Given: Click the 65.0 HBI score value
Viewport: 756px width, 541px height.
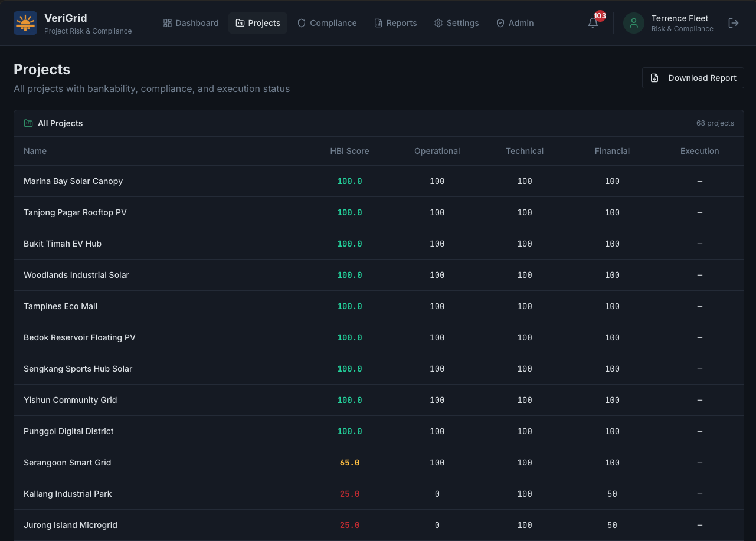Looking at the screenshot, I should pyautogui.click(x=349, y=463).
